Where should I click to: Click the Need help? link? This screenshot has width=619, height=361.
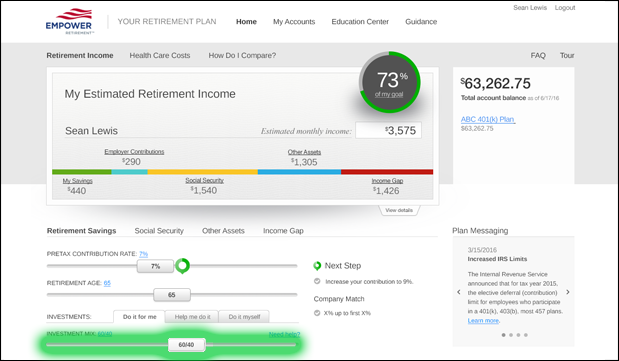tap(284, 335)
